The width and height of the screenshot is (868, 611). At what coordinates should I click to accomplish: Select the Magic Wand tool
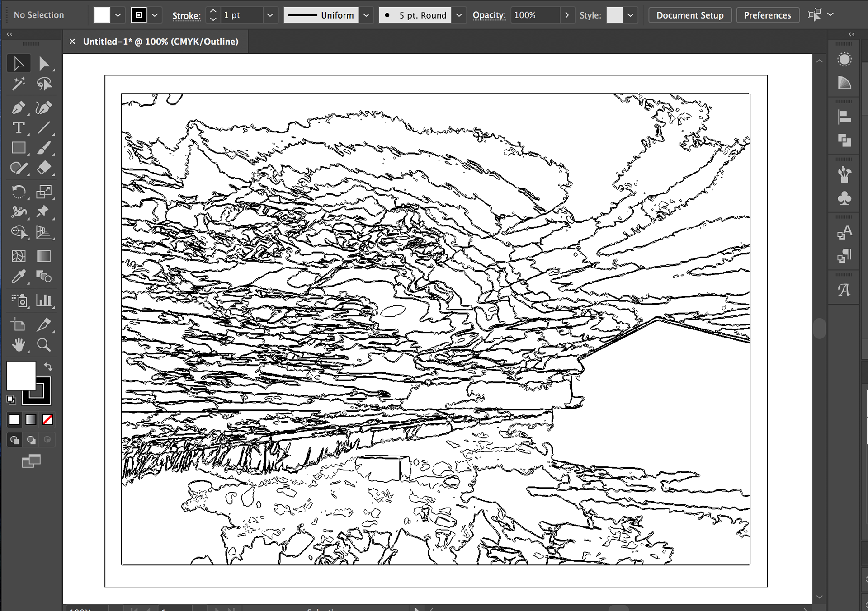pyautogui.click(x=19, y=84)
